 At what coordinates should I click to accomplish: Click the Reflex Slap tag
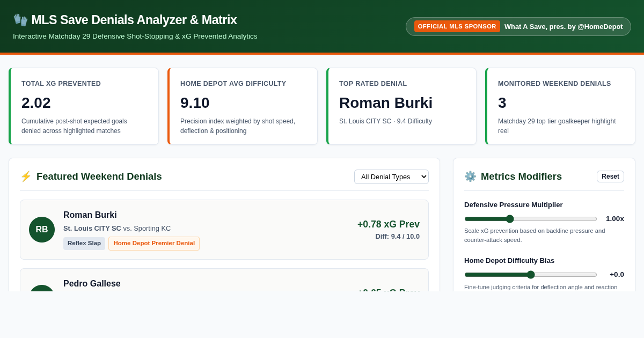pyautogui.click(x=84, y=244)
